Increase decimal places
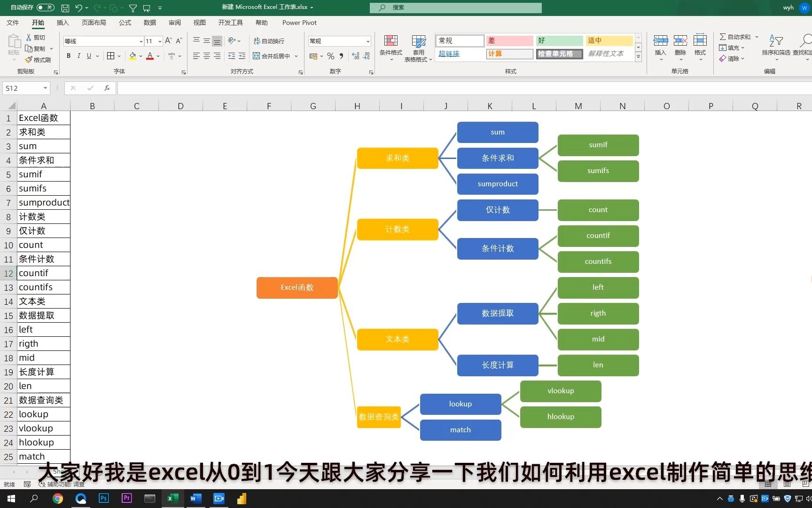The height and width of the screenshot is (508, 812). (x=356, y=56)
